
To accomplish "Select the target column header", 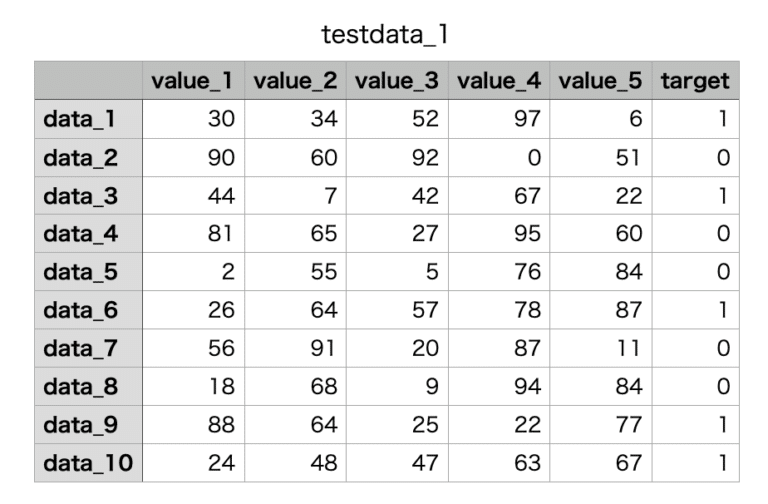I will point(695,81).
